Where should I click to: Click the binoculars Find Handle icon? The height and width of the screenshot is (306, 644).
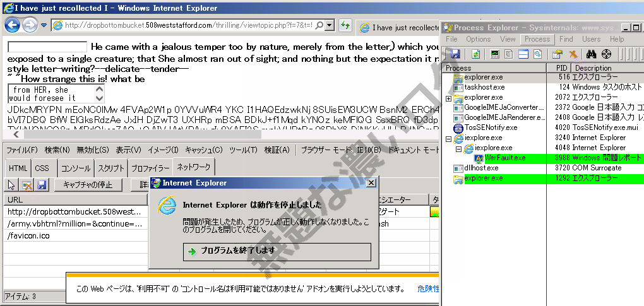[x=592, y=54]
